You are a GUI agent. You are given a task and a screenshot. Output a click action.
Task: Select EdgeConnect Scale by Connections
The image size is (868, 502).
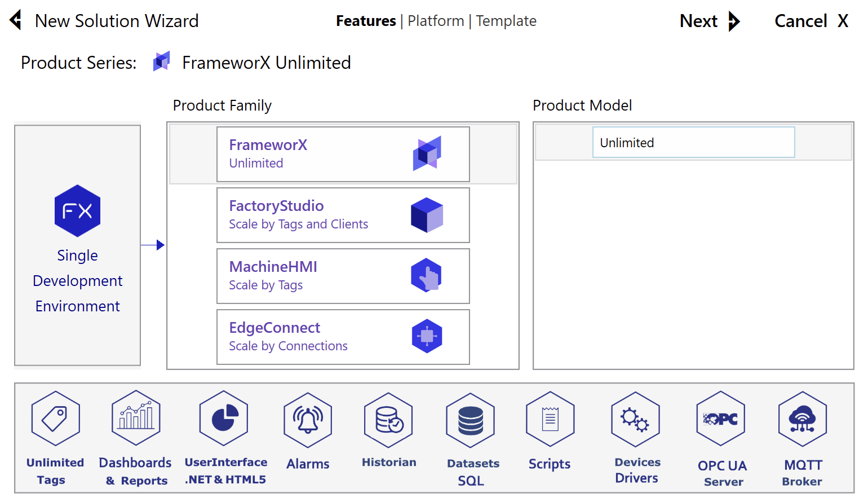tap(343, 337)
